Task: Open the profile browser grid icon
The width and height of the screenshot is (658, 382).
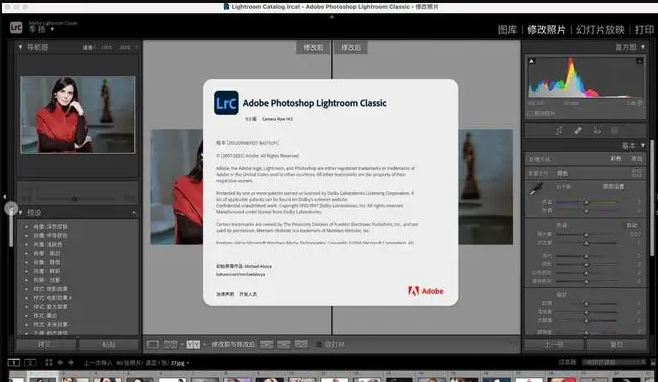Action: 637,173
